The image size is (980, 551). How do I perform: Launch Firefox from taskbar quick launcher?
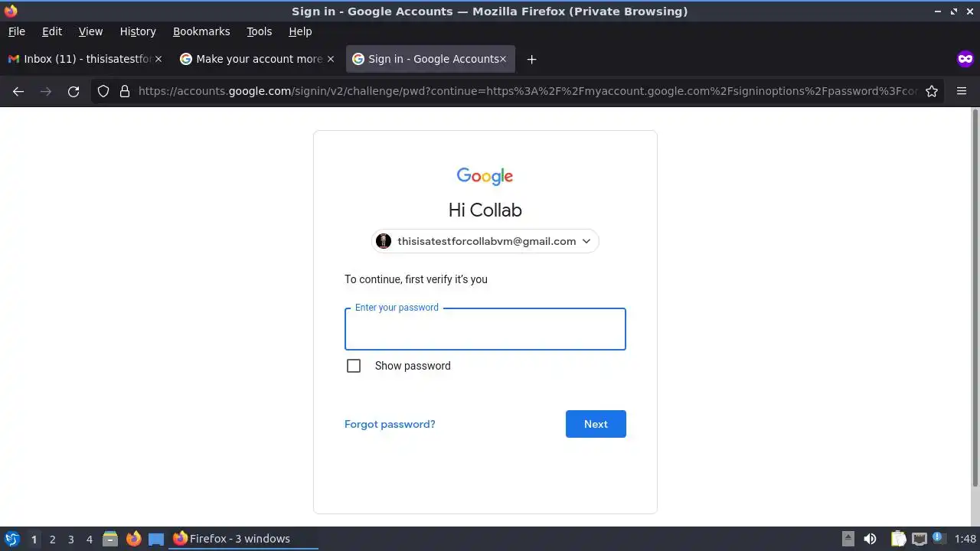pos(133,539)
